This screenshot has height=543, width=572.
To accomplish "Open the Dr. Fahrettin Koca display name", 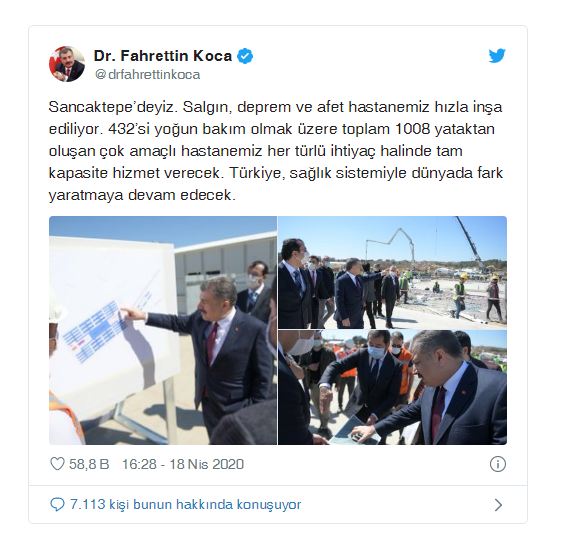I will [x=163, y=56].
